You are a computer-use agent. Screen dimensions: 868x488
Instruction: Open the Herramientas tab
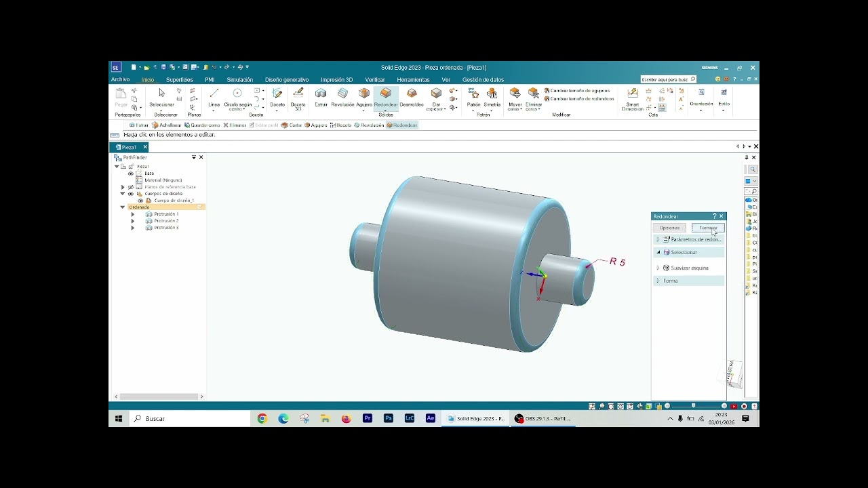[413, 80]
